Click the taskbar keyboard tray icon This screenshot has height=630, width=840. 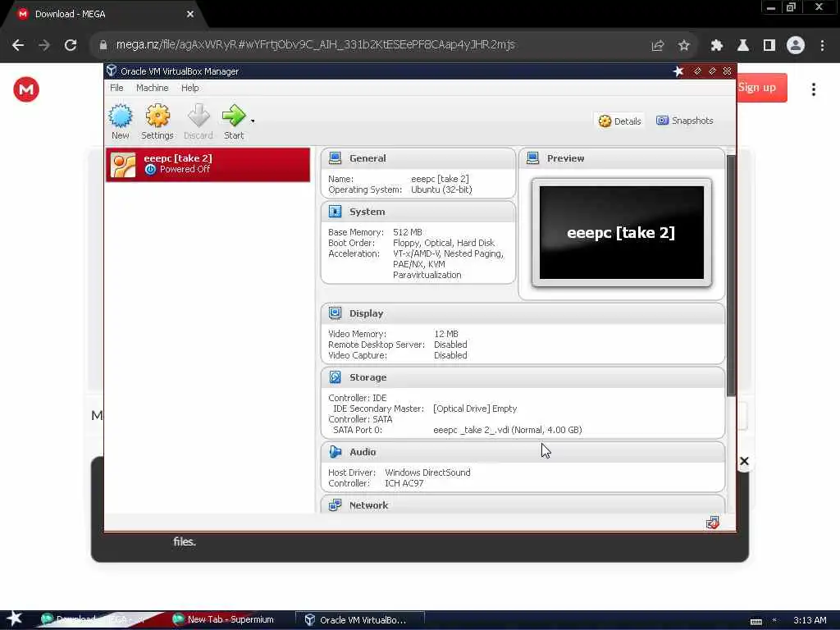(x=756, y=621)
